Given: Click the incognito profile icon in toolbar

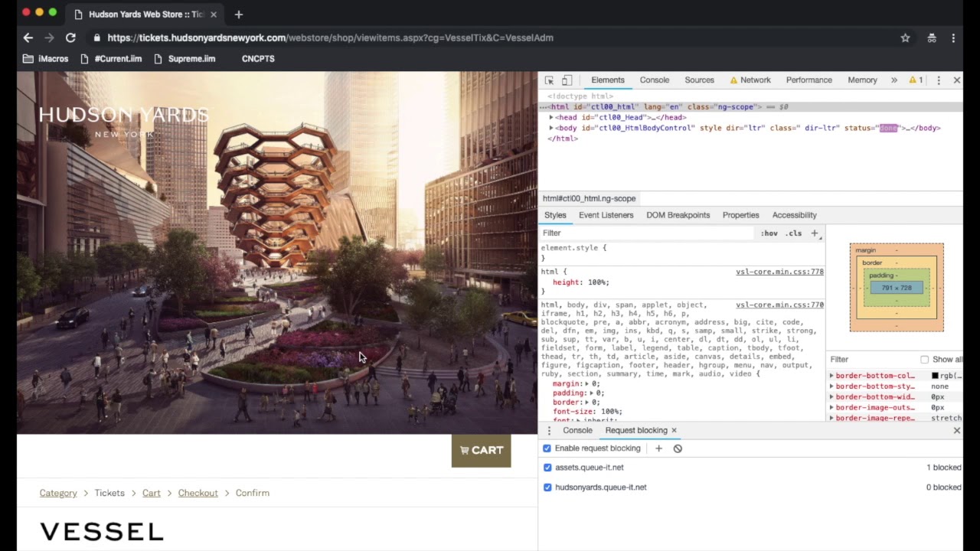Looking at the screenshot, I should pyautogui.click(x=932, y=37).
